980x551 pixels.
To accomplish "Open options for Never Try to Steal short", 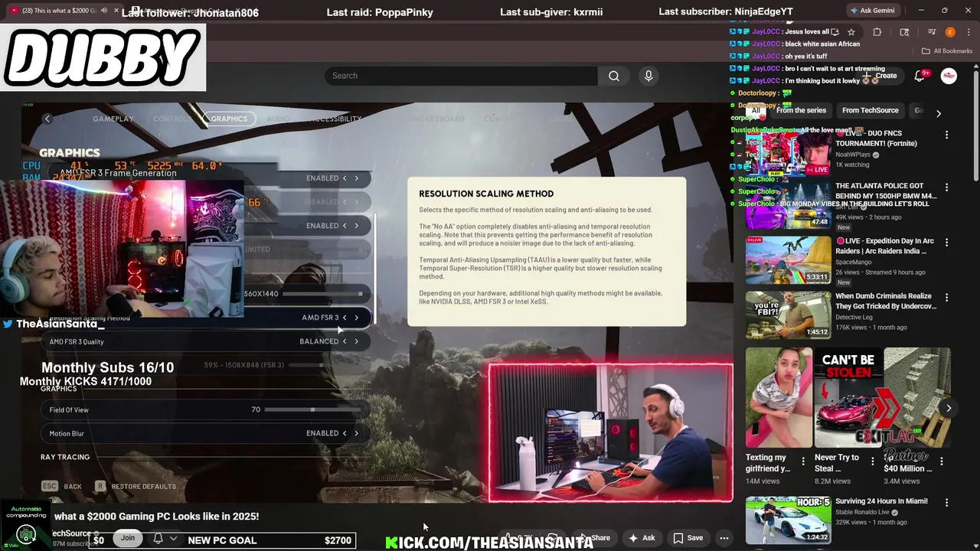I will 872,461.
